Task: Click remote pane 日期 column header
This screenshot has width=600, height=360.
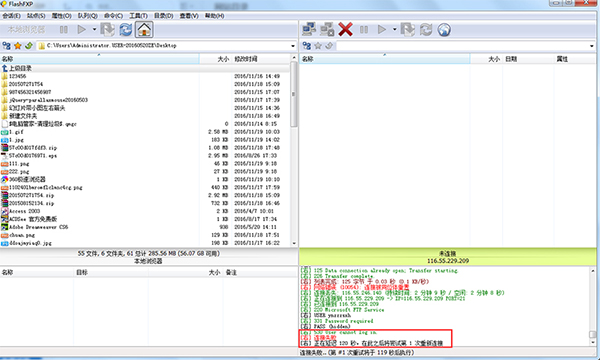Action: (528, 59)
